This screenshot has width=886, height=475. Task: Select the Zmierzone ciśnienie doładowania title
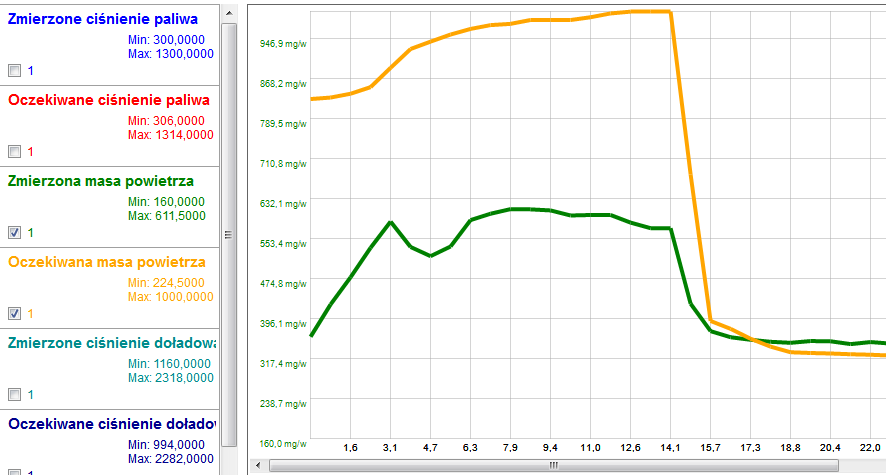click(108, 343)
